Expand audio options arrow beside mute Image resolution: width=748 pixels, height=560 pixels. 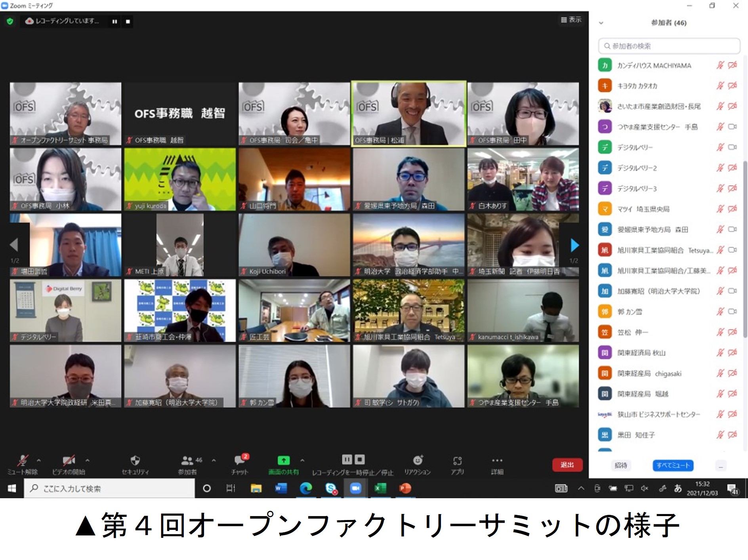click(39, 460)
